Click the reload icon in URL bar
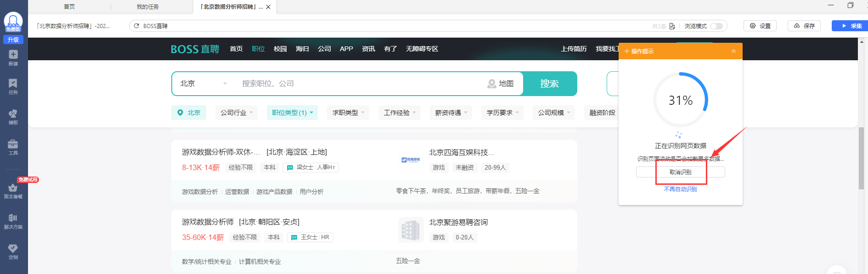868x274 pixels. point(136,26)
